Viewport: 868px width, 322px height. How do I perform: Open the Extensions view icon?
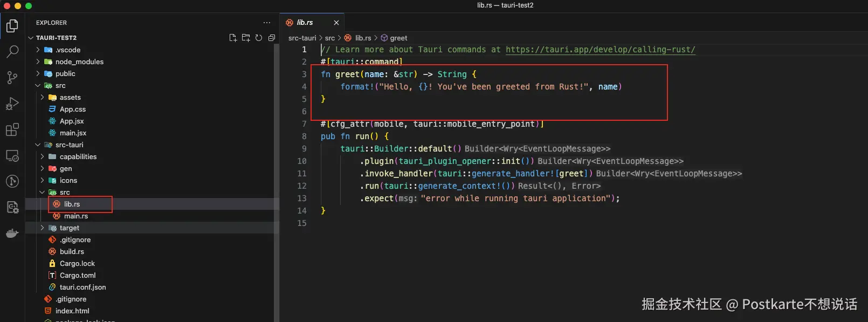pyautogui.click(x=12, y=130)
